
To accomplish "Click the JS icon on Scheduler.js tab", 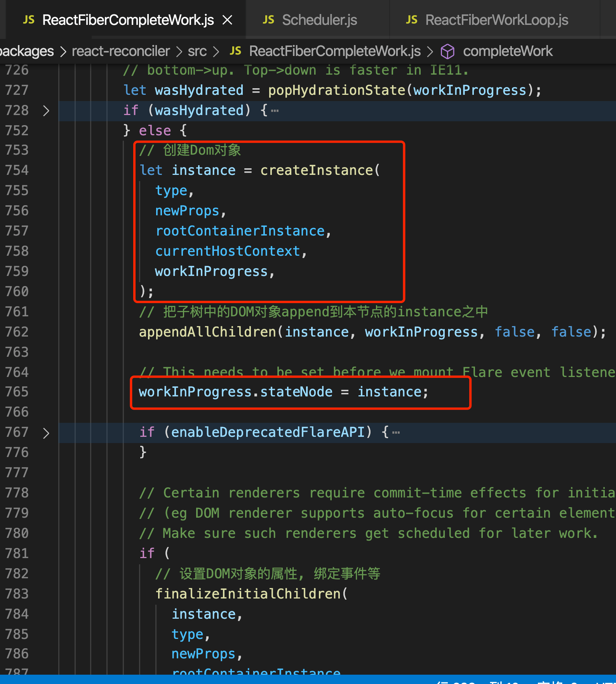I will click(x=268, y=20).
